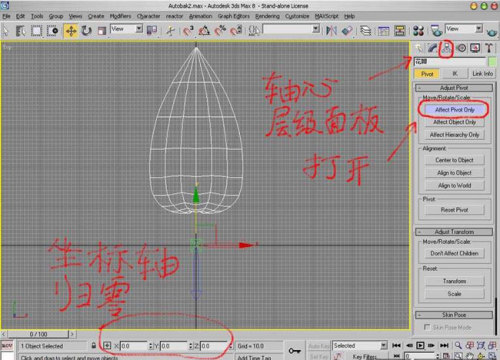Image resolution: width=500 pixels, height=360 pixels.
Task: Collapse the Skin Pose rollout
Action: coord(454,315)
